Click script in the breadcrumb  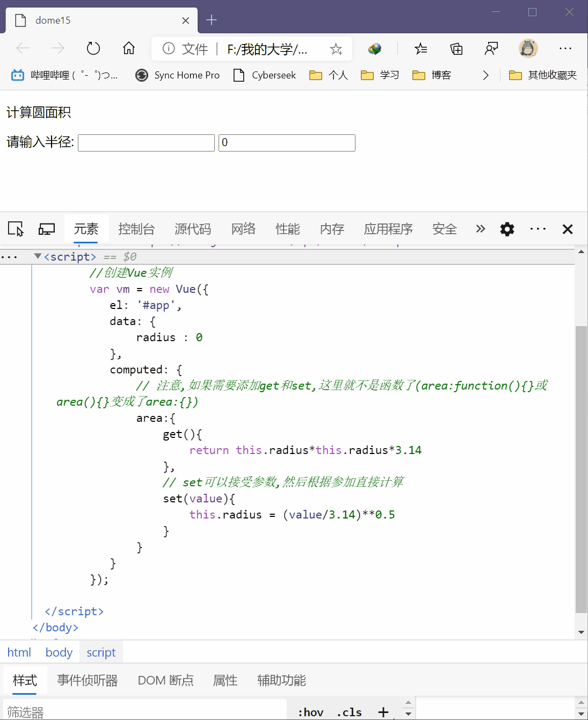(x=101, y=652)
